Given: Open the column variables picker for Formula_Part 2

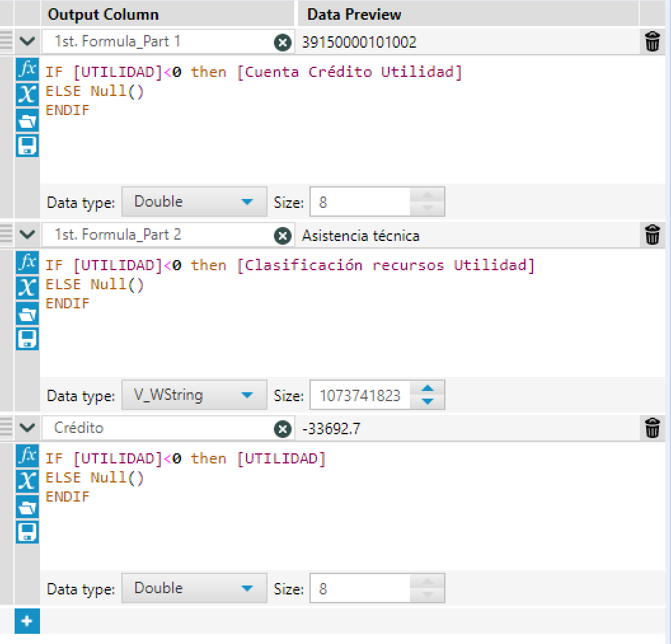Looking at the screenshot, I should pyautogui.click(x=27, y=288).
